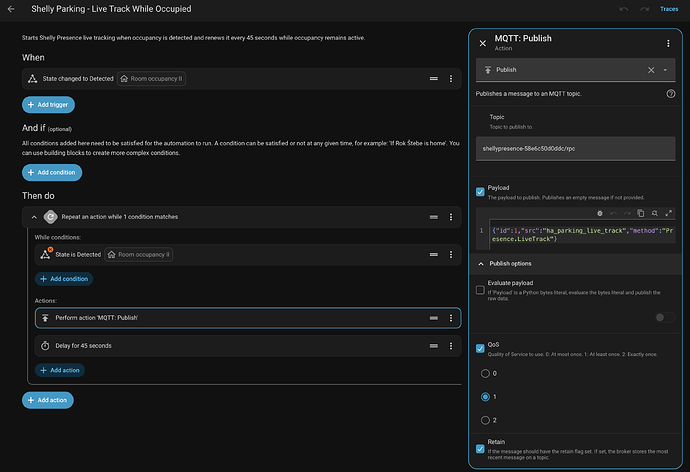Click the trigger row drag handle

(x=433, y=79)
